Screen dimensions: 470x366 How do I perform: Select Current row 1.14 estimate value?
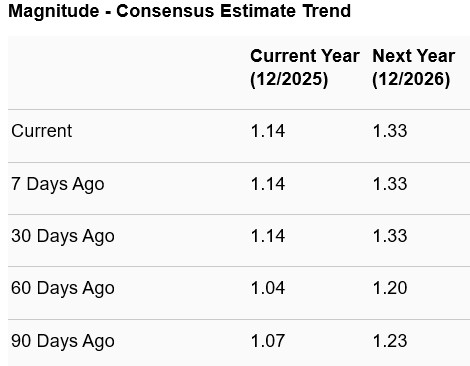268,131
